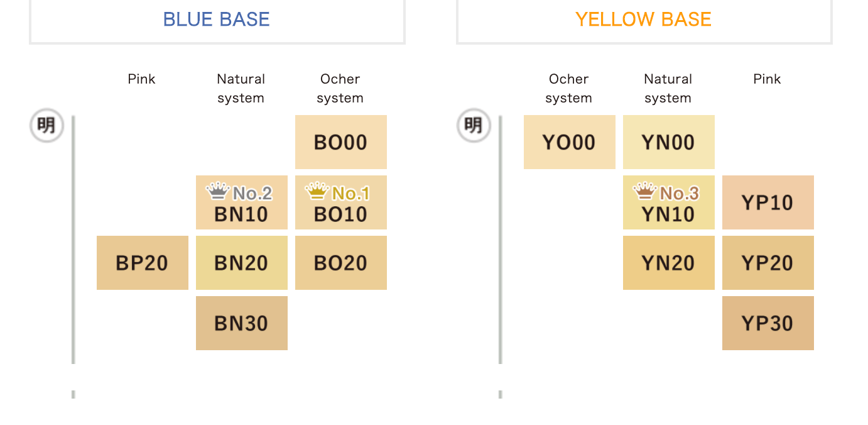The height and width of the screenshot is (425, 868).
Task: Click the bronze No.3 crown icon
Action: pos(645,190)
